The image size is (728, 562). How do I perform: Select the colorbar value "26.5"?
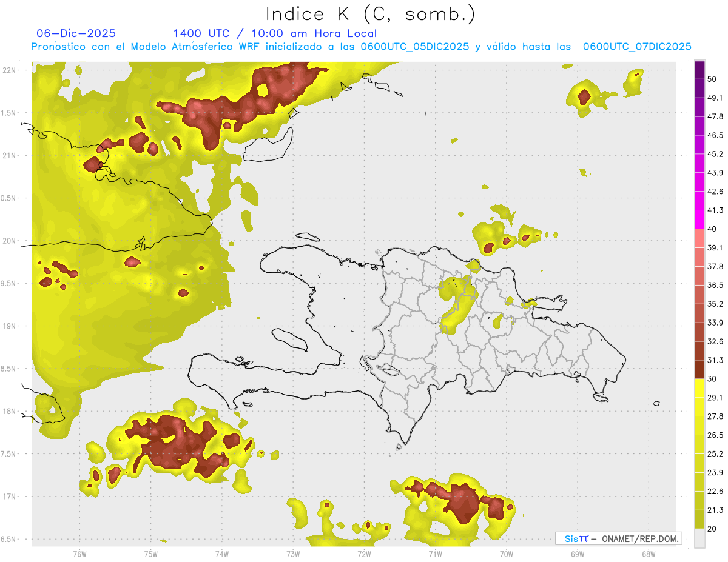[x=715, y=435]
